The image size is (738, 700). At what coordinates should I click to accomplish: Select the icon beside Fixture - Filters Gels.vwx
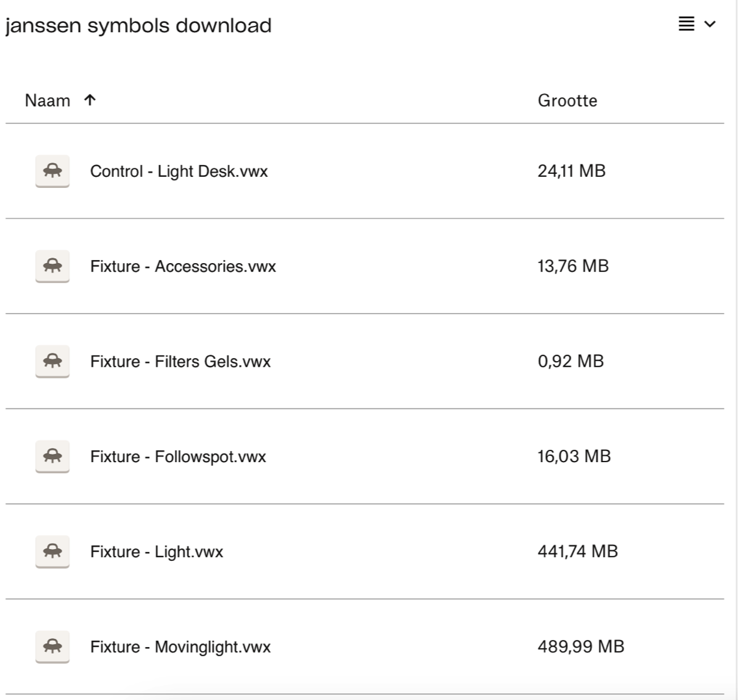[x=52, y=361]
